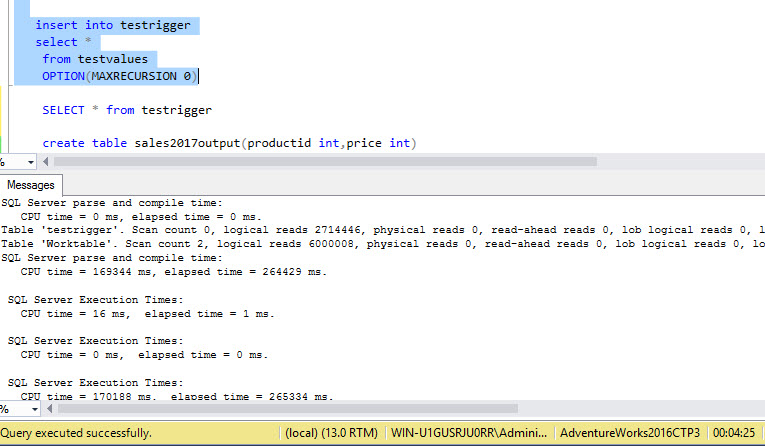Click the 00:04:25 elapsed time entry

(734, 433)
